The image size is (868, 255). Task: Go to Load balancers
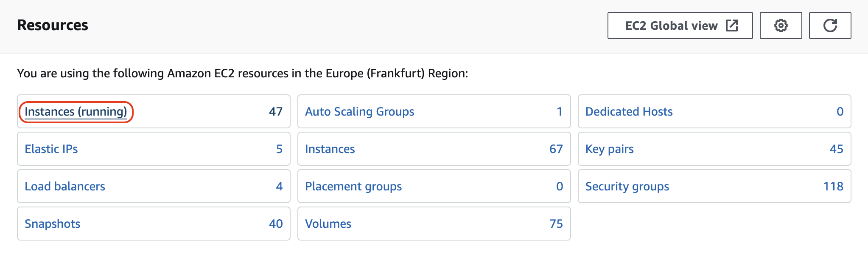click(x=65, y=187)
